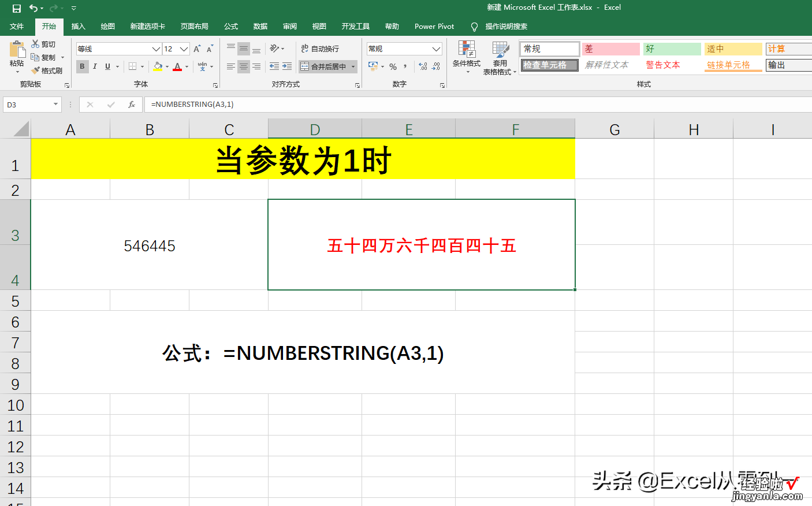Click the Wrap Text (自动换行) button
The height and width of the screenshot is (506, 812).
pos(320,49)
